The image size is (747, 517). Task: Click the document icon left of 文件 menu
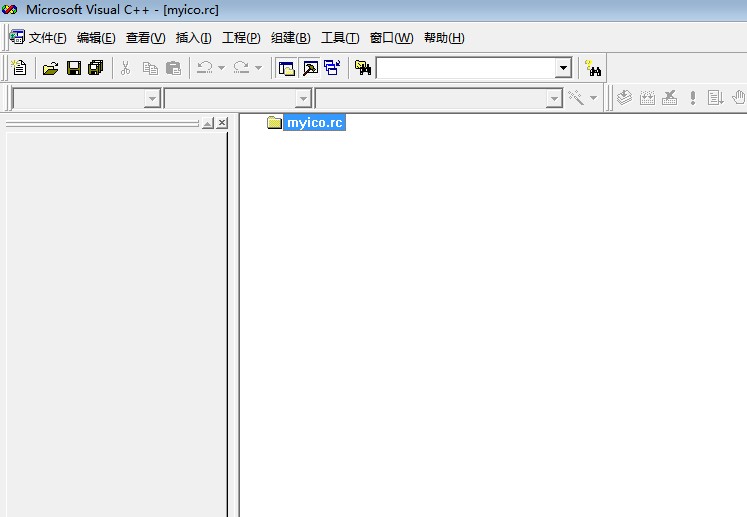click(17, 37)
